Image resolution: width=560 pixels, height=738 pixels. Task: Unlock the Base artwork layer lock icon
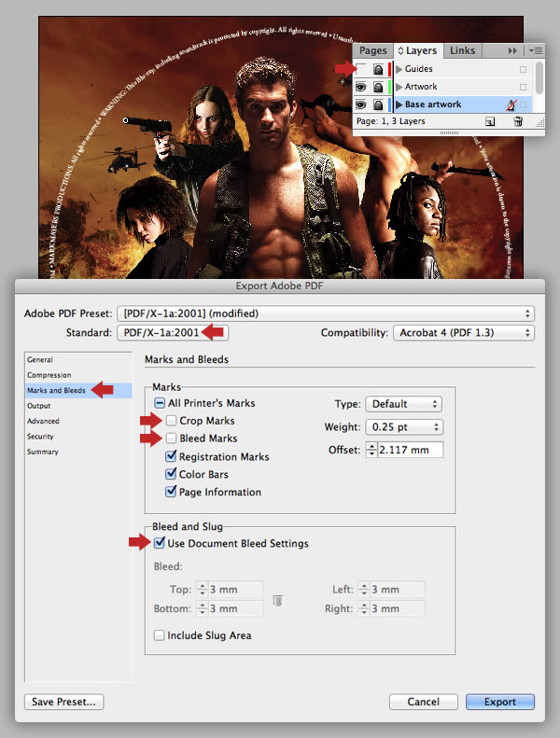378,104
